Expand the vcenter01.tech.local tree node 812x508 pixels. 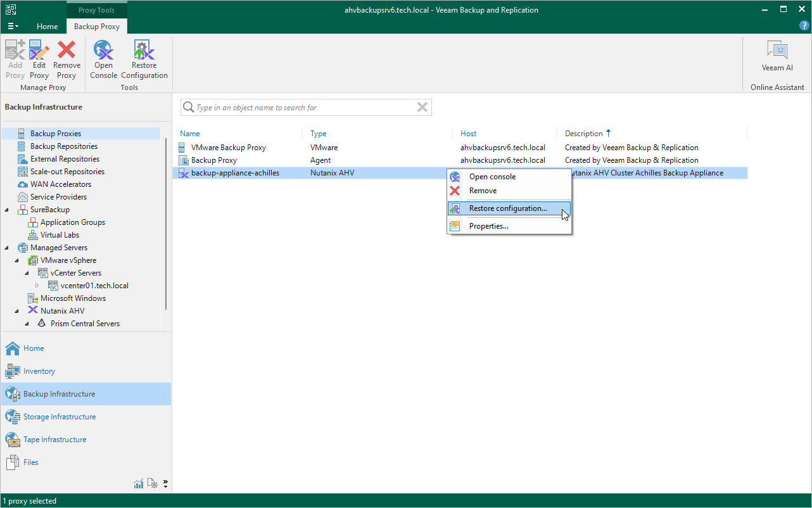click(37, 286)
